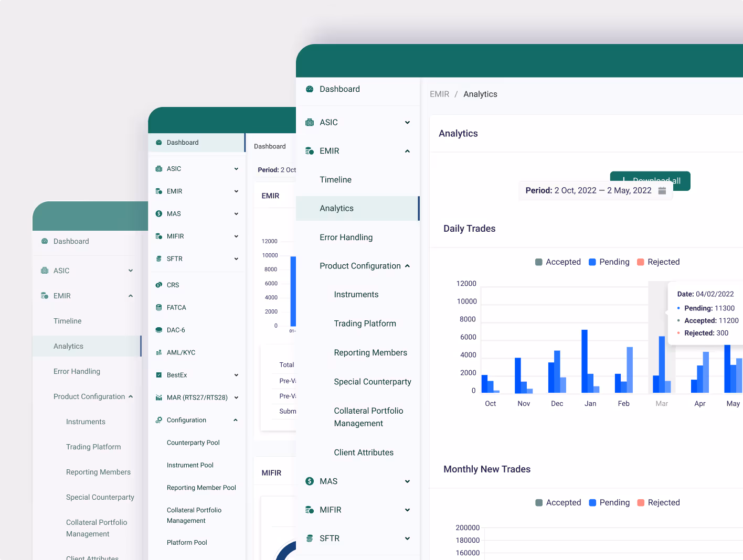Click the Period date range field
The width and height of the screenshot is (743, 560).
tap(596, 191)
